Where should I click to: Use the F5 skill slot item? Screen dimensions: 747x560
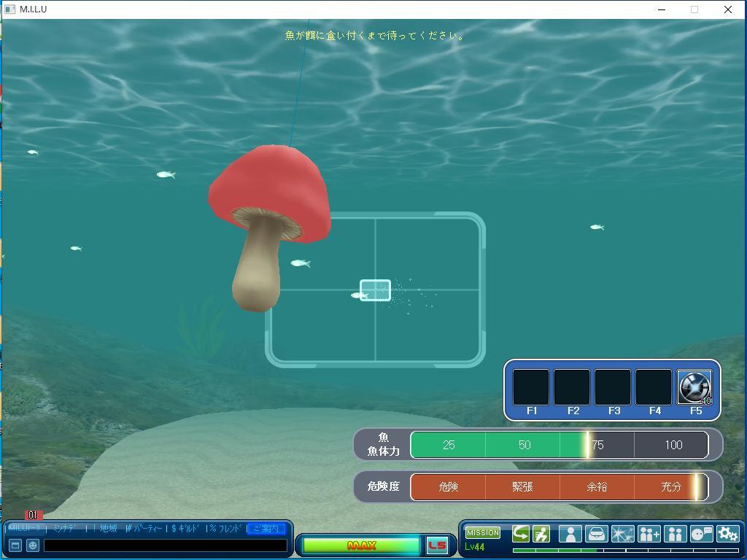pos(694,387)
